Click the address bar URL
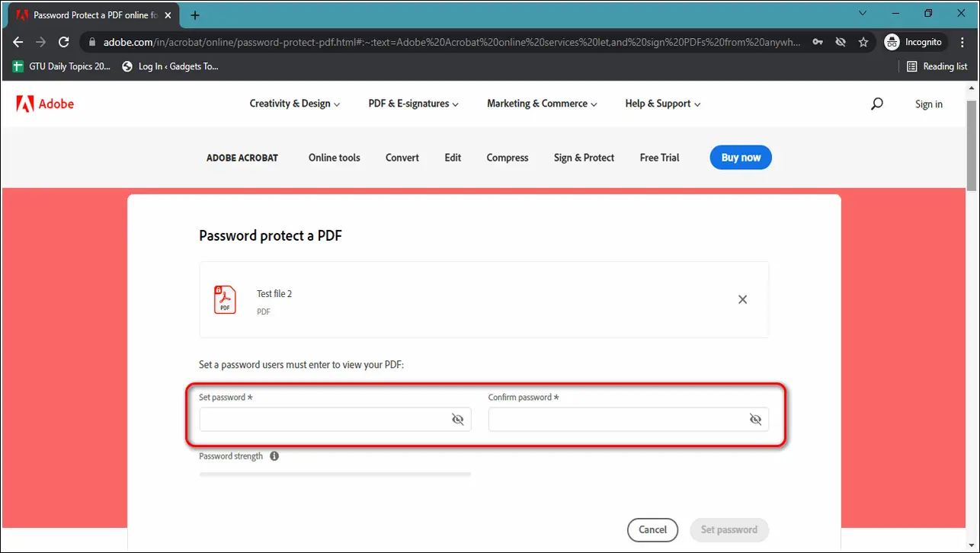Screen dimensions: 980x553 [452, 42]
